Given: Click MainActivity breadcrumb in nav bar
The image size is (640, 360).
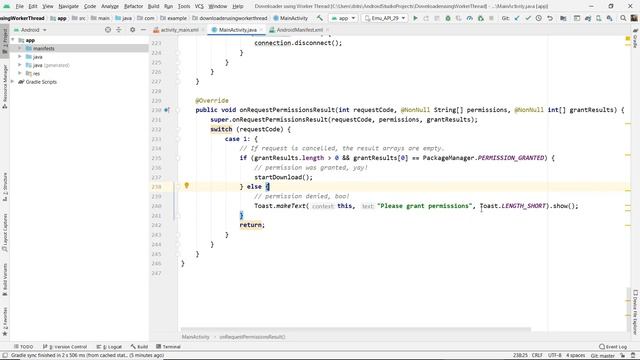Looking at the screenshot, I should (291, 18).
